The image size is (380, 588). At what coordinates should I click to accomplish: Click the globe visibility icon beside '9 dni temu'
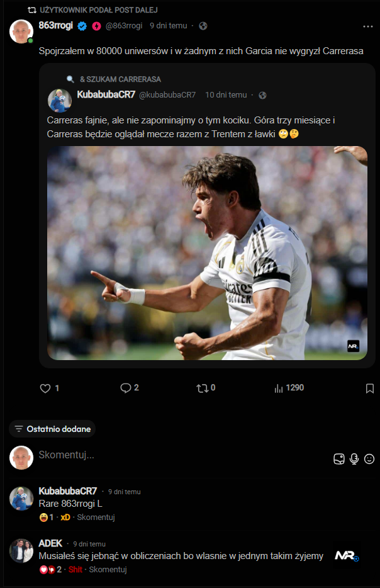203,26
